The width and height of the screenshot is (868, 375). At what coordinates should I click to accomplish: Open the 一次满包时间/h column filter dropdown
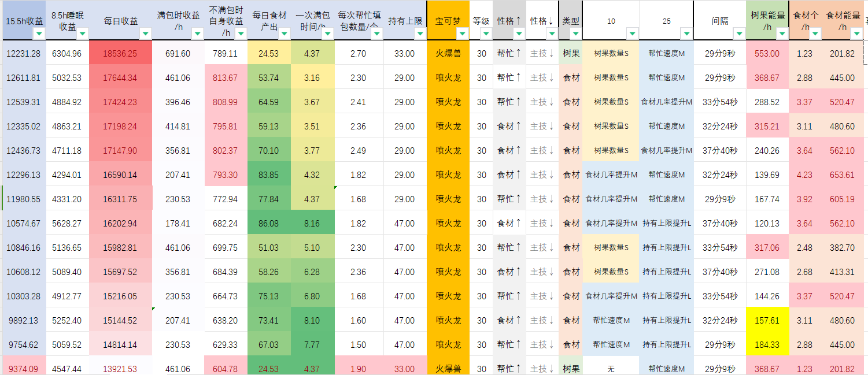click(x=327, y=34)
